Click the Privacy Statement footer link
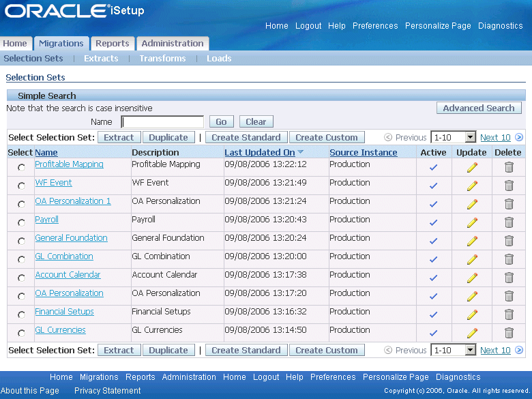 (108, 391)
